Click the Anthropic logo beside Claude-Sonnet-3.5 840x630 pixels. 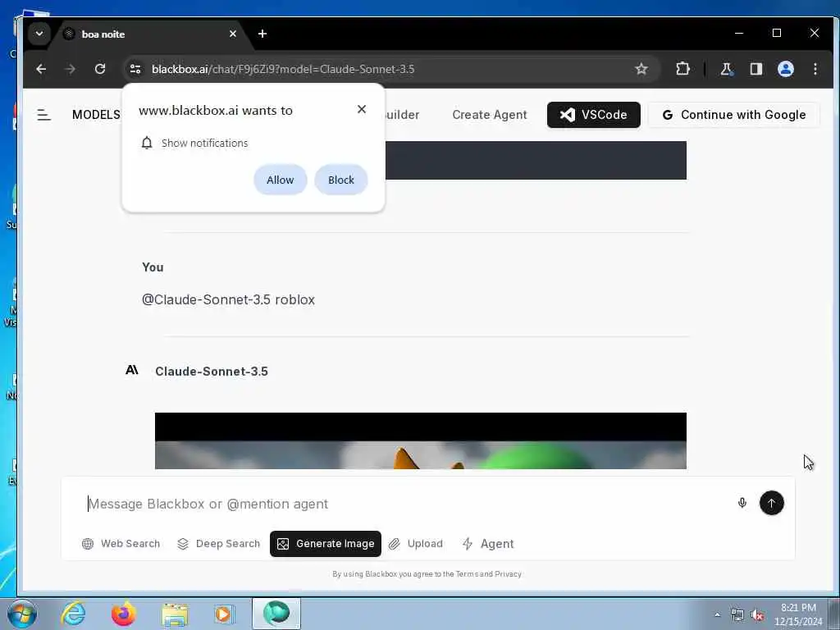[132, 370]
